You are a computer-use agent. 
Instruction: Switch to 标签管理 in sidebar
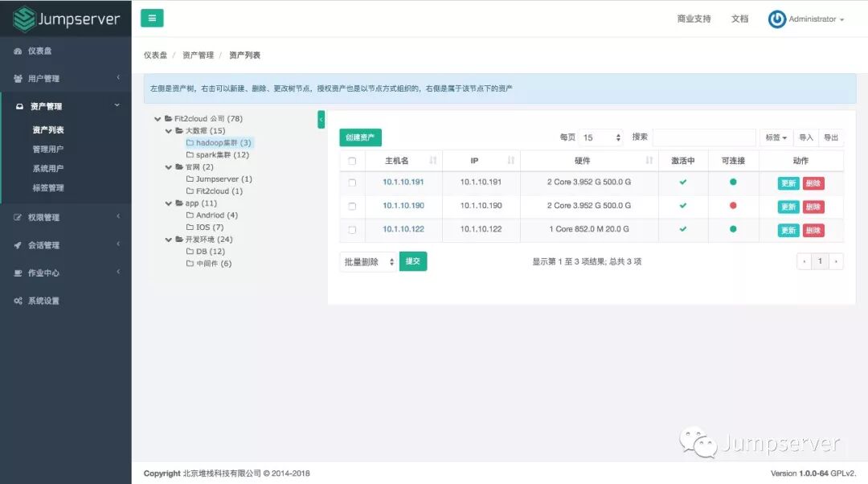pos(48,188)
